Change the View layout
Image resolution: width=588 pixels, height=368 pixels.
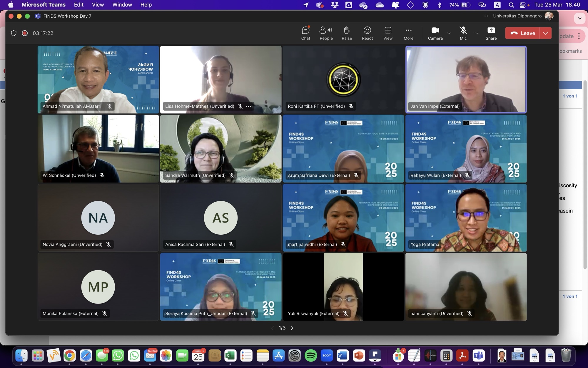point(388,33)
